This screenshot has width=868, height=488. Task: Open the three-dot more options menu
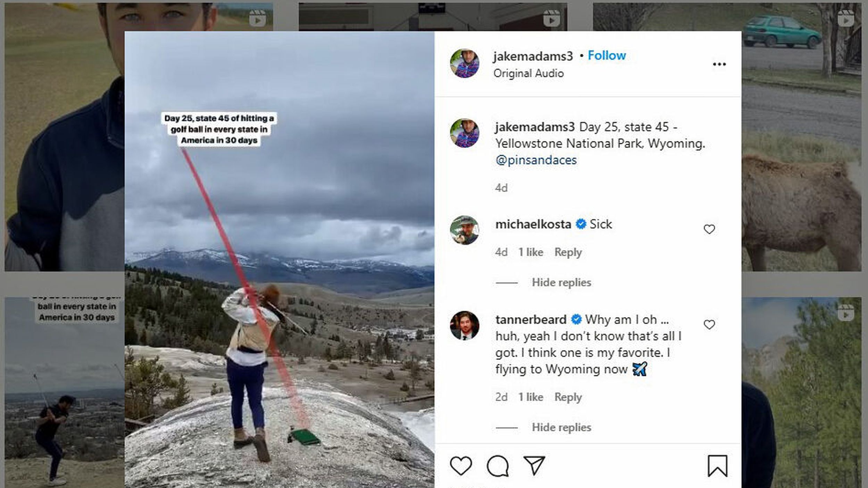719,64
